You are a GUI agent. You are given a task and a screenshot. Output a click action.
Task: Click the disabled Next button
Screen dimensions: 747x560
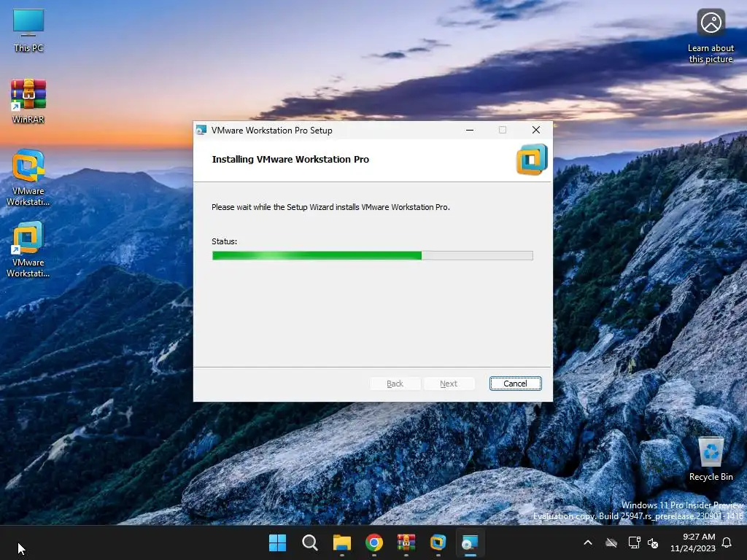tap(449, 384)
